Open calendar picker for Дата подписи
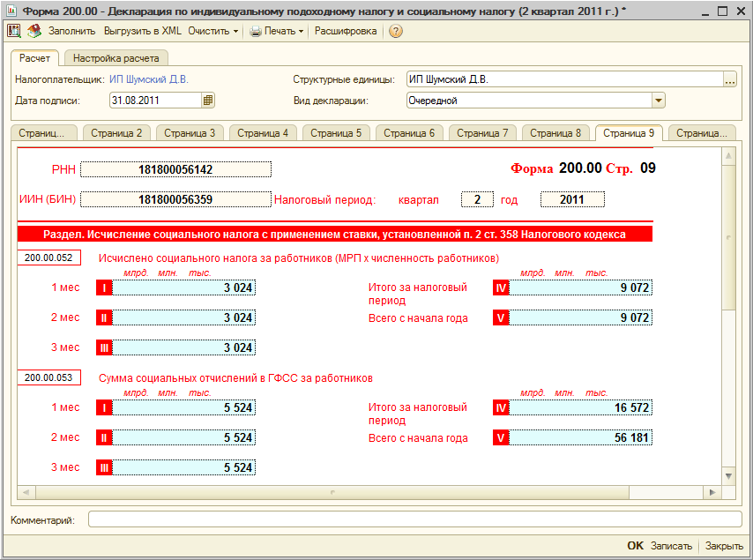Screen dimensions: 753x560 208,101
